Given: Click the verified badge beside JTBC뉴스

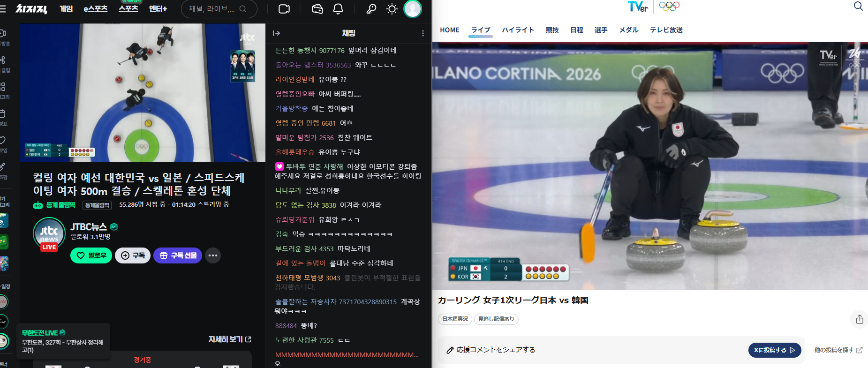Looking at the screenshot, I should coord(114,227).
